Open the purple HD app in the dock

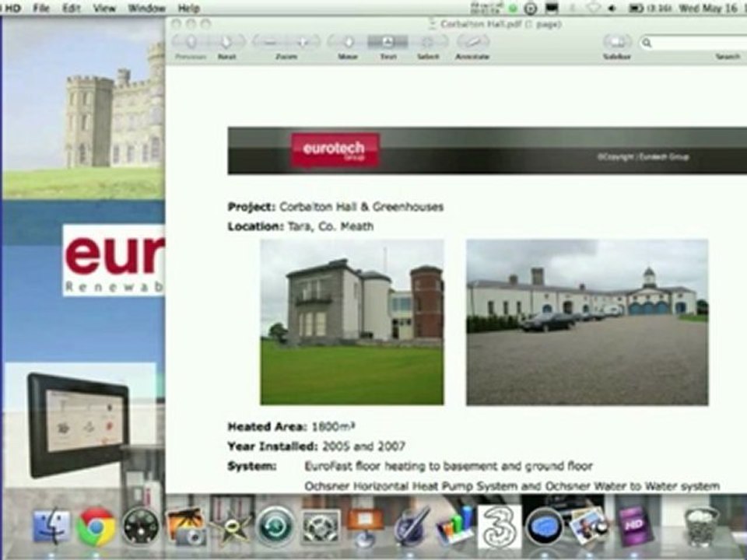(x=635, y=527)
